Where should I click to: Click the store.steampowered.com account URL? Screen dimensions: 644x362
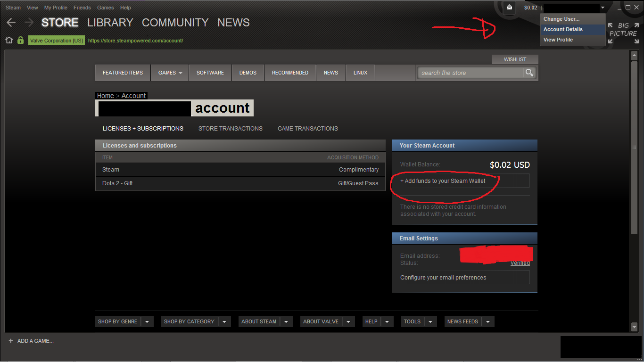click(136, 41)
